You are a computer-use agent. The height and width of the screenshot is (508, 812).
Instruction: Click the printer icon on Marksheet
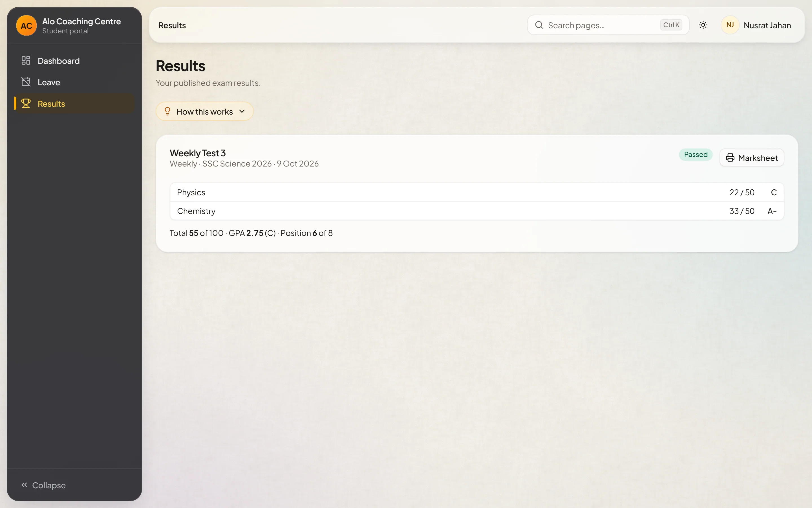tap(730, 158)
